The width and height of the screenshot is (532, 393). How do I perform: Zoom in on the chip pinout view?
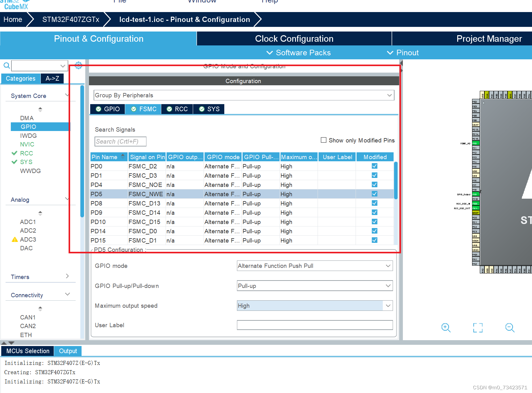446,327
